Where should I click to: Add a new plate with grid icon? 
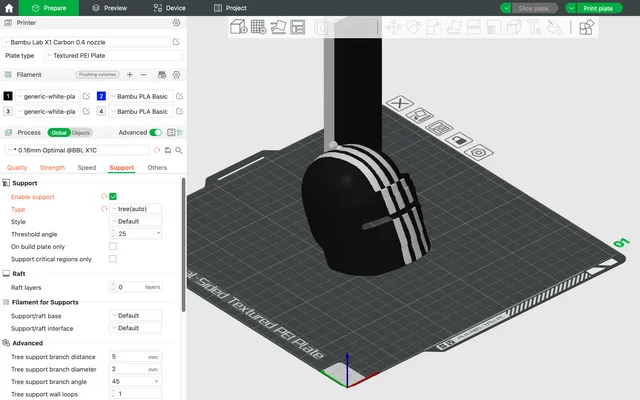(x=258, y=27)
